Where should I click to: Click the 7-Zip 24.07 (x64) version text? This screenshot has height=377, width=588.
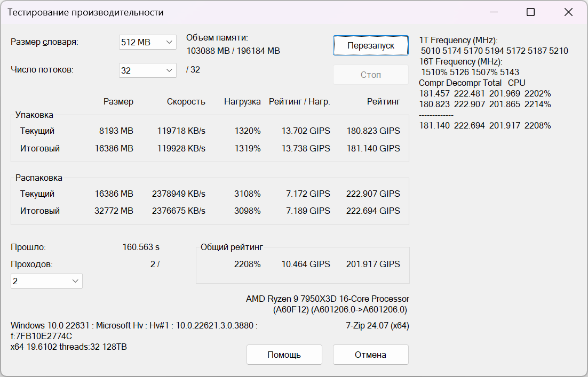(x=377, y=325)
